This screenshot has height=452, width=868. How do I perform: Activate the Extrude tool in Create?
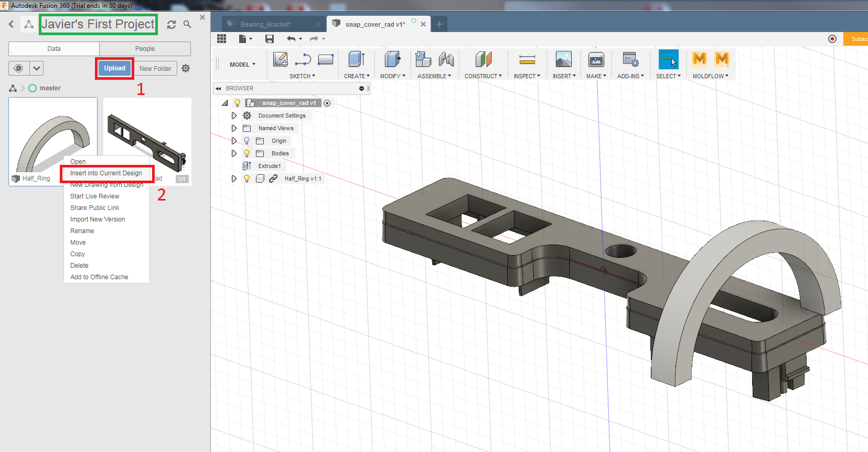(357, 59)
